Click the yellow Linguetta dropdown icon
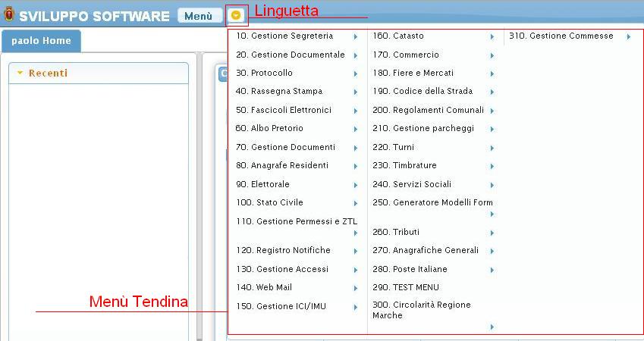The width and height of the screenshot is (644, 341). pos(237,15)
